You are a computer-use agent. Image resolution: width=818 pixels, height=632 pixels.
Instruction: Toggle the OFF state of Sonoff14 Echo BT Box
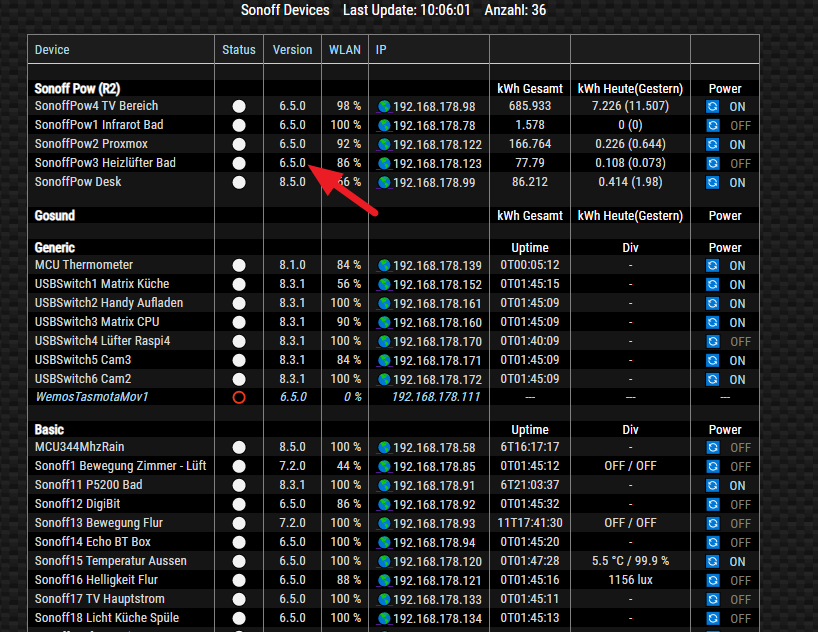pos(740,543)
